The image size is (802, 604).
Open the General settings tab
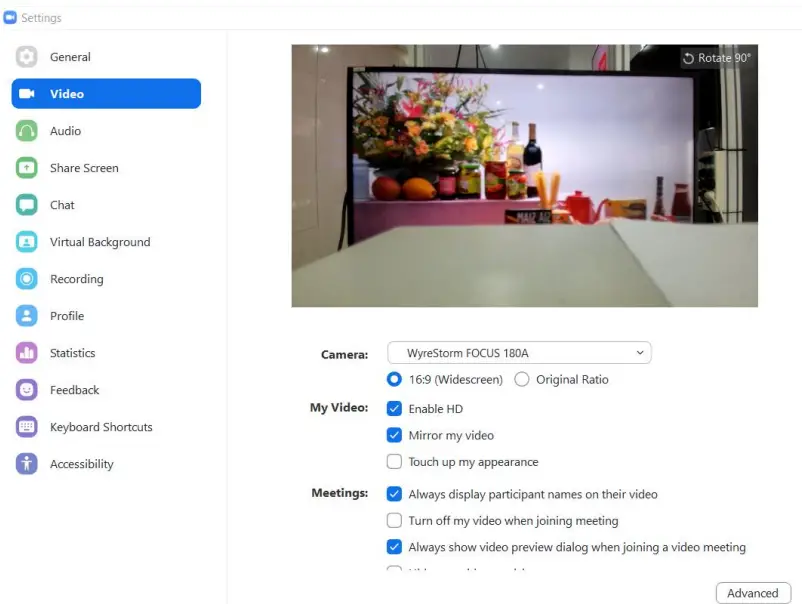106,57
